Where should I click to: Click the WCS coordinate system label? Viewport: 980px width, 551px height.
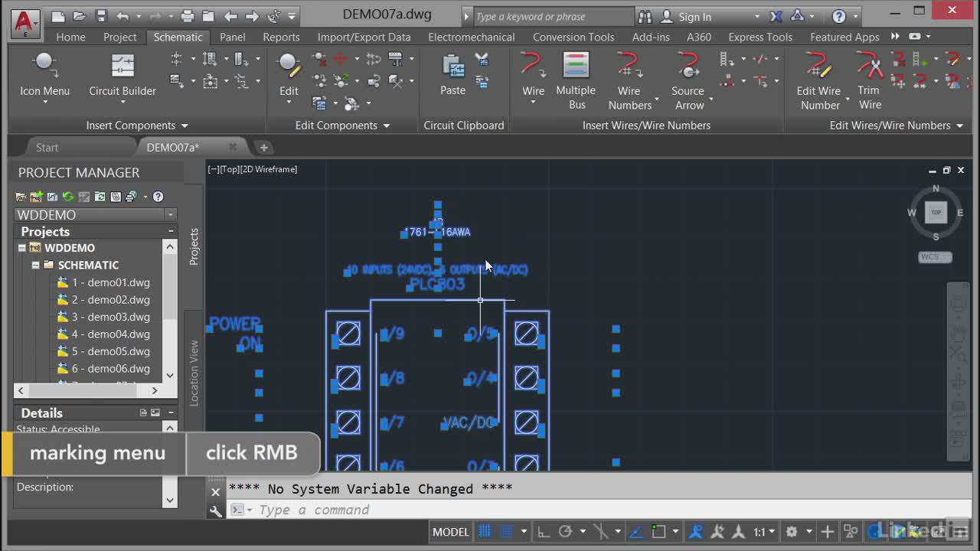coord(935,257)
